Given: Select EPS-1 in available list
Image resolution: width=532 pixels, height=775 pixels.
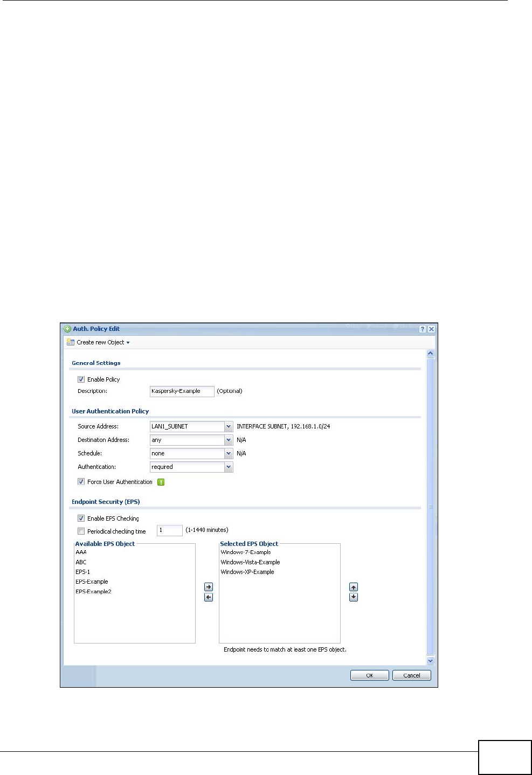Looking at the screenshot, I should coord(82,572).
